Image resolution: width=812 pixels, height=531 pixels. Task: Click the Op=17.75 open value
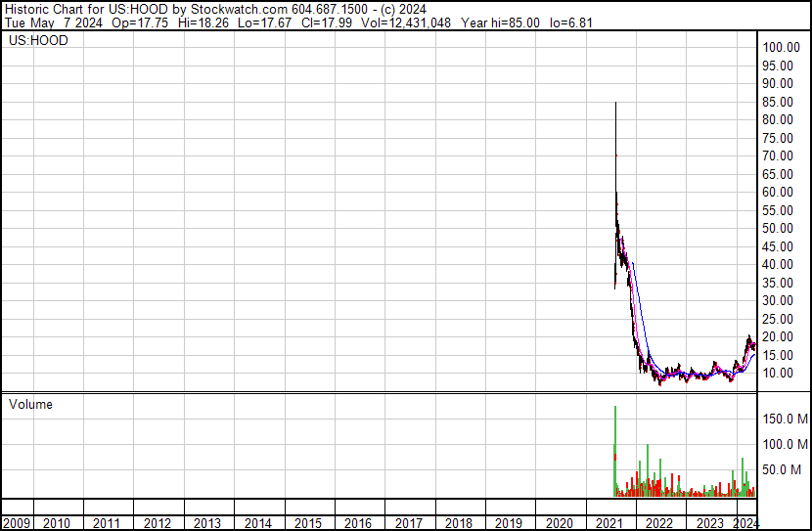pyautogui.click(x=140, y=22)
